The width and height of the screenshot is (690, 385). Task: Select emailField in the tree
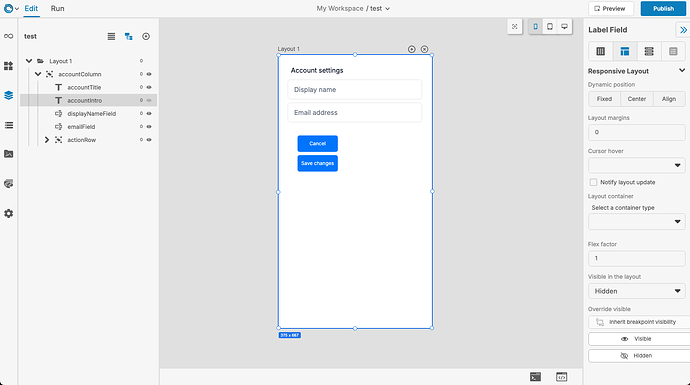[x=81, y=127]
